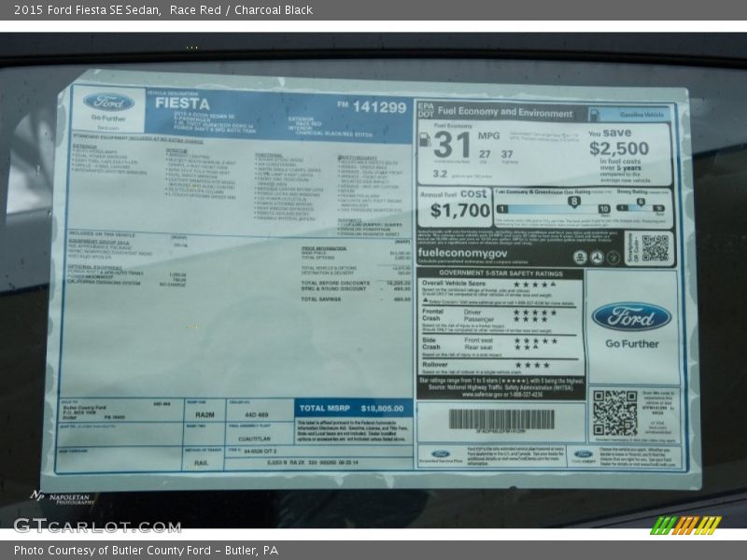Screen dimensions: 747x560
Task: Click the Go Further text under small Ford logo
Action: point(108,118)
